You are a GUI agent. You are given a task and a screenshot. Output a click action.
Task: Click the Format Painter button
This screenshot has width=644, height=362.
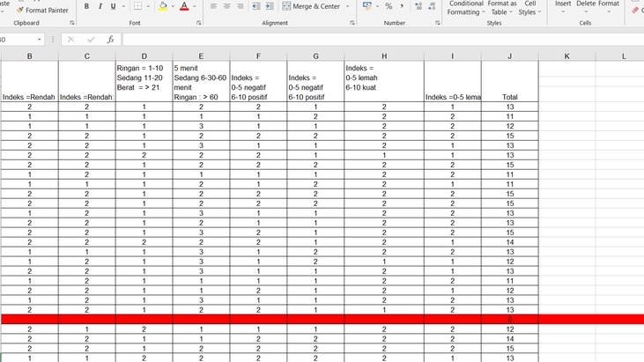(42, 10)
